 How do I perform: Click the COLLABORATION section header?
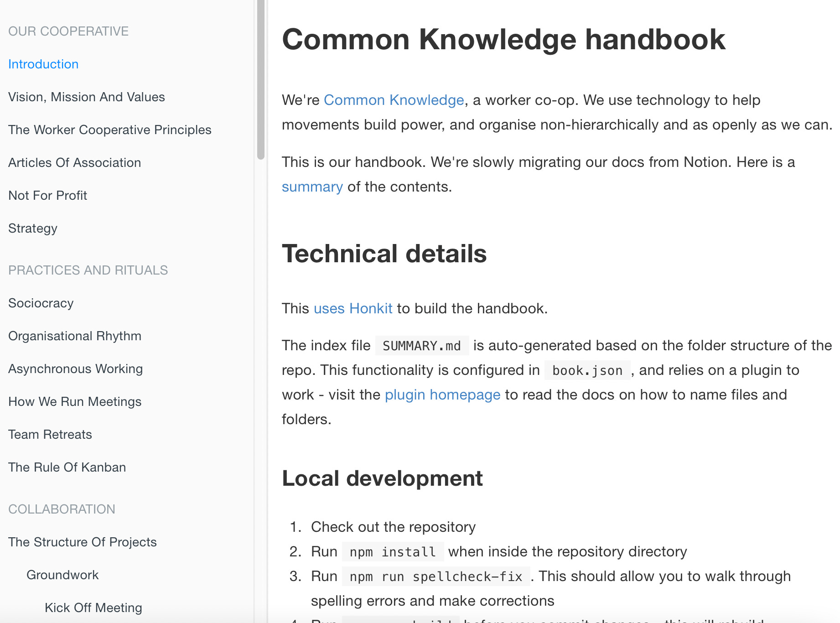point(62,509)
